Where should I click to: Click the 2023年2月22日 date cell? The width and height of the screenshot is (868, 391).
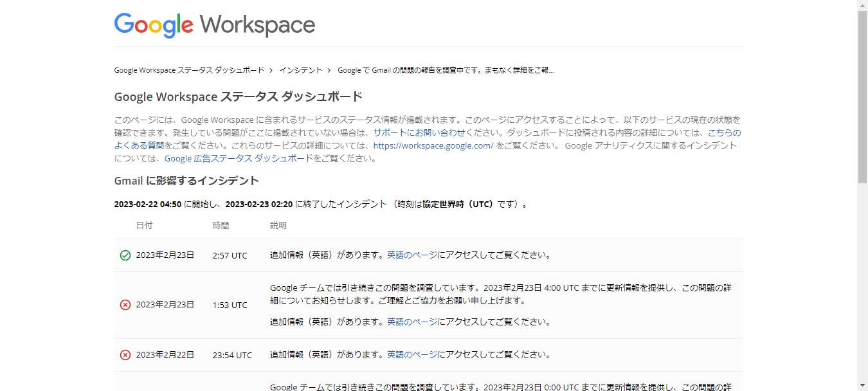tap(165, 354)
